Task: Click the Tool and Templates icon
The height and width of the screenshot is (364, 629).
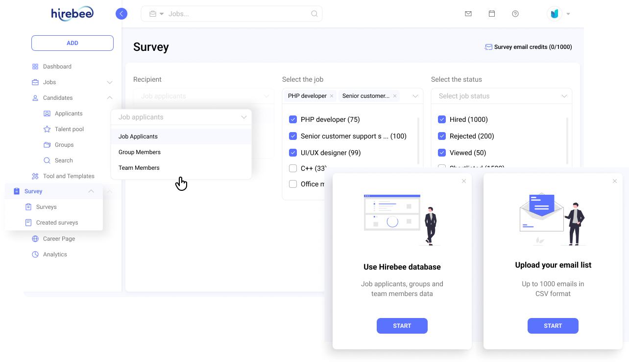Action: click(x=35, y=176)
